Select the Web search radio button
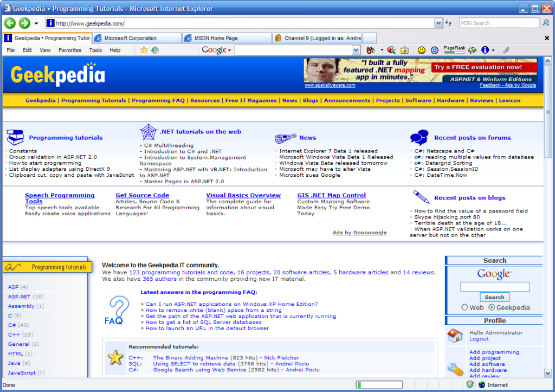This screenshot has height=392, width=555. (x=464, y=307)
